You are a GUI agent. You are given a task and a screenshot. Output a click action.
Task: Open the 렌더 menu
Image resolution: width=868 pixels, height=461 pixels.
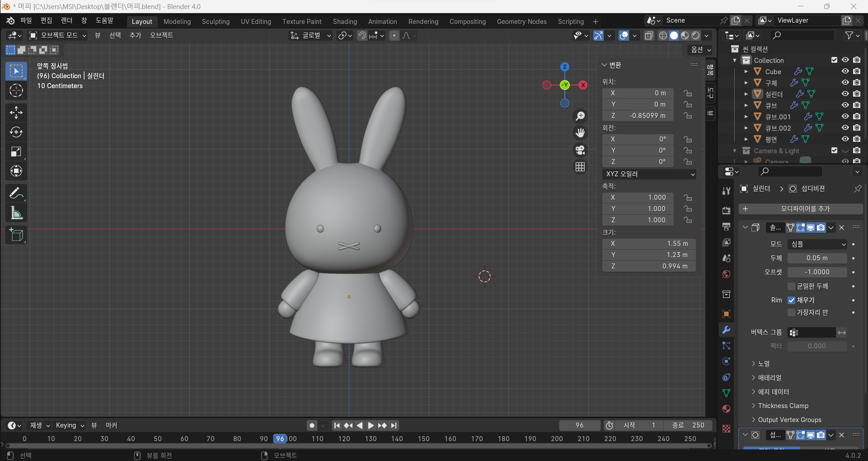pyautogui.click(x=66, y=21)
